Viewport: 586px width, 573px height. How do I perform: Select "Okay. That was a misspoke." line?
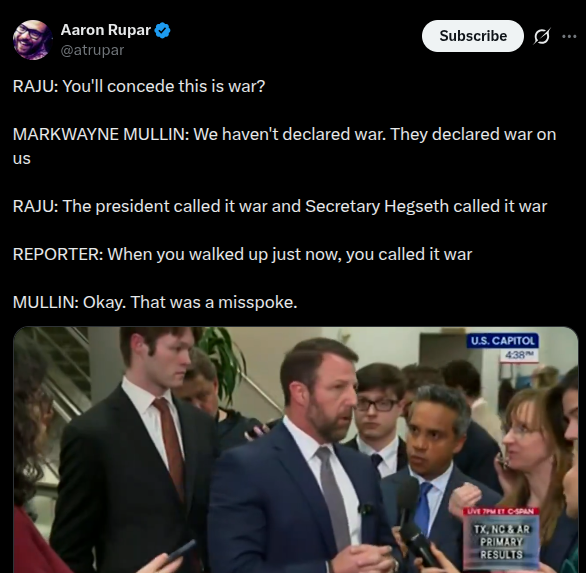point(190,302)
